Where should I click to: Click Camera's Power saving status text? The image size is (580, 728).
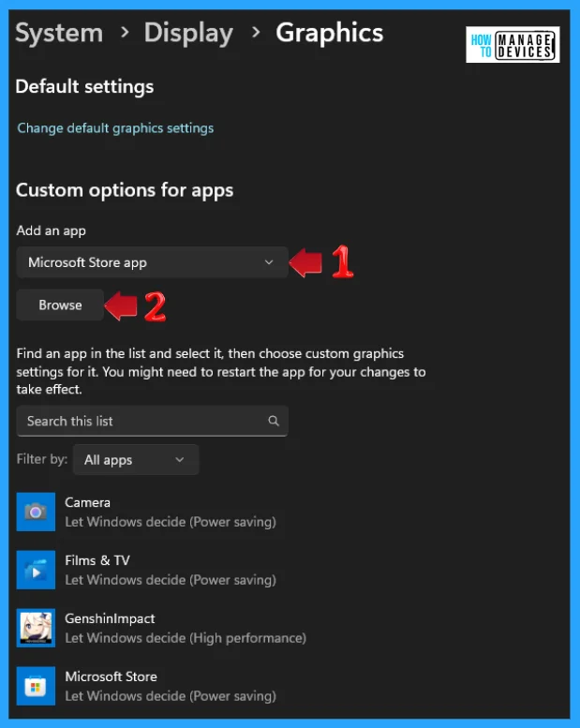pyautogui.click(x=171, y=522)
